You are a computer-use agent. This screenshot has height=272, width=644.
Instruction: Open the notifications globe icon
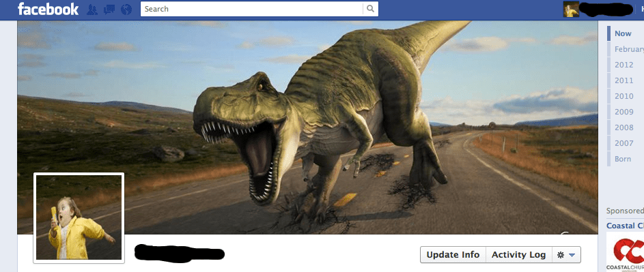pos(126,9)
